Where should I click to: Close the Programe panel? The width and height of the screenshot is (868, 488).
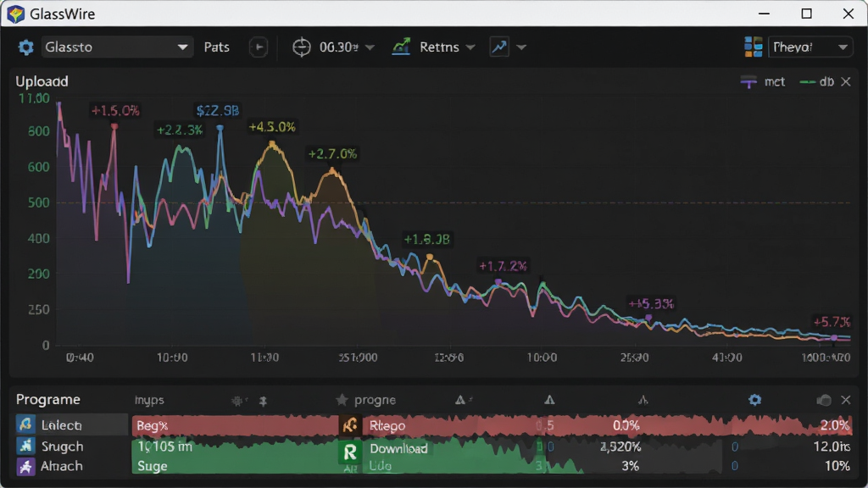tap(846, 400)
